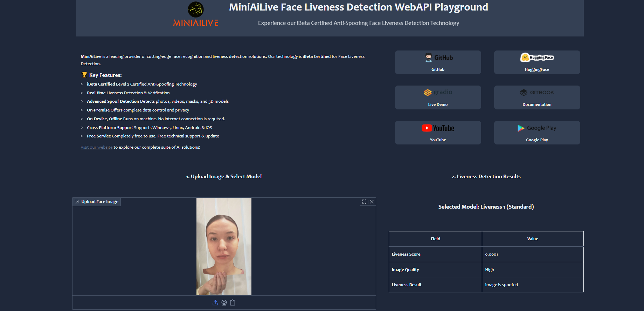Click the 'Image Quality' cell
This screenshot has height=311, width=644.
tap(435, 270)
